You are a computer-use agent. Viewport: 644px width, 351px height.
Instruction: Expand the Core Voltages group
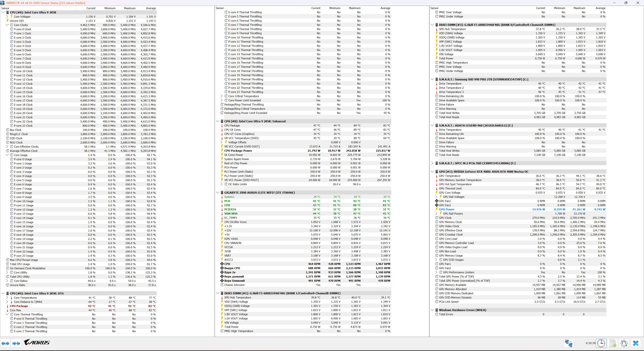coord(7,16)
